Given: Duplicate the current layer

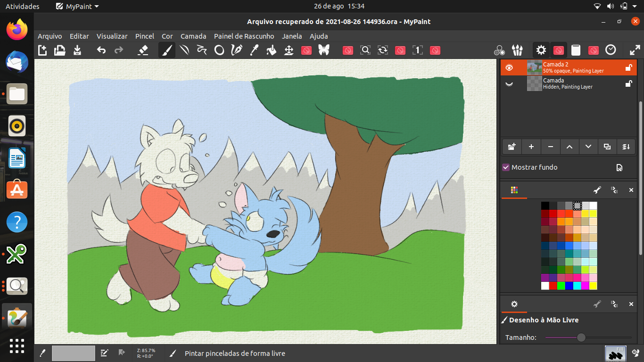Looking at the screenshot, I should coord(607,147).
